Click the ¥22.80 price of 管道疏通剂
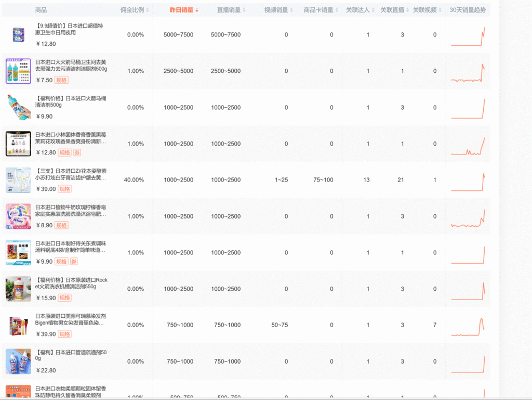Image resolution: width=532 pixels, height=400 pixels. (46, 370)
